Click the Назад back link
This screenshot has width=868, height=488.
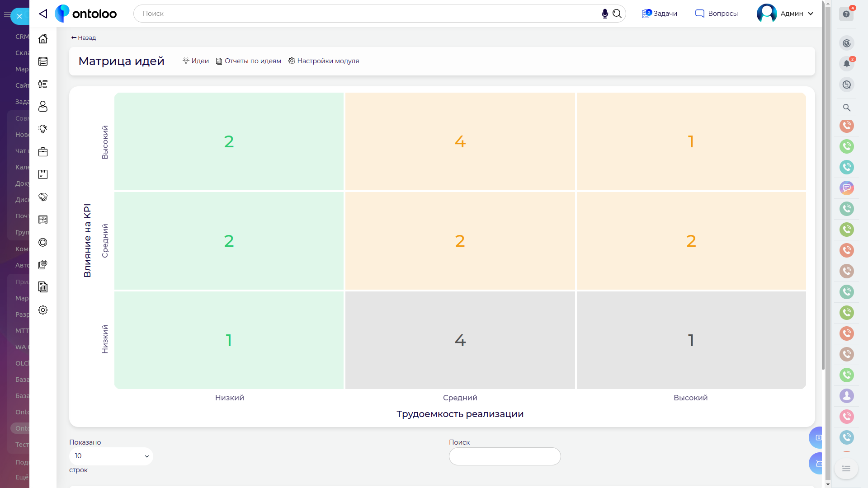tap(84, 38)
